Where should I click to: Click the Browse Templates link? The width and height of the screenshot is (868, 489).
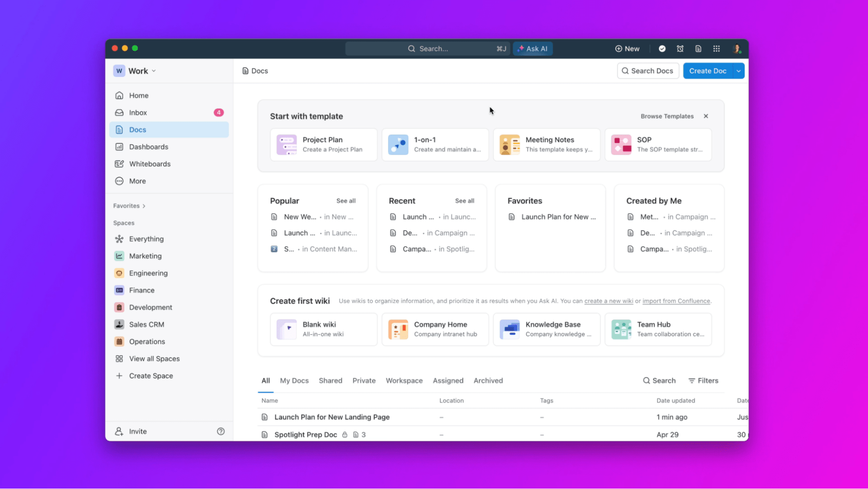(x=667, y=116)
